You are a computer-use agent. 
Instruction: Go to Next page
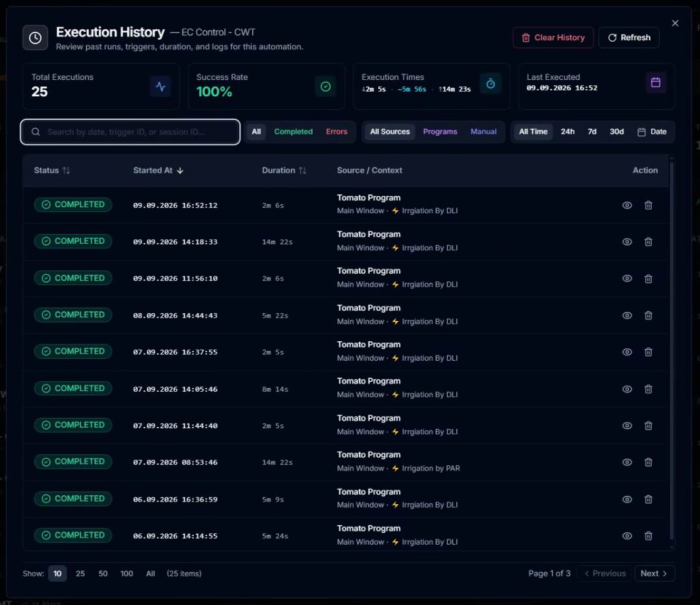[655, 573]
